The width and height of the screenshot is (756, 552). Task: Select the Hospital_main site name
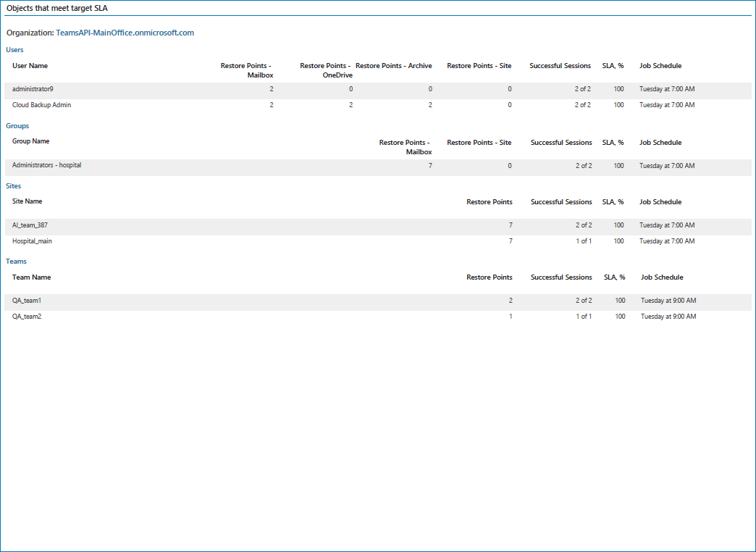(x=32, y=241)
